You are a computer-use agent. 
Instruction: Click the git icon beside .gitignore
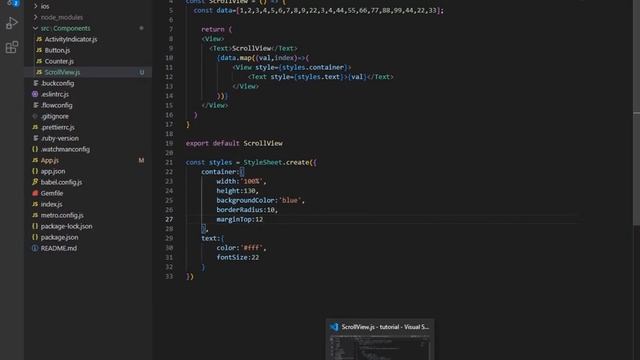[x=35, y=116]
